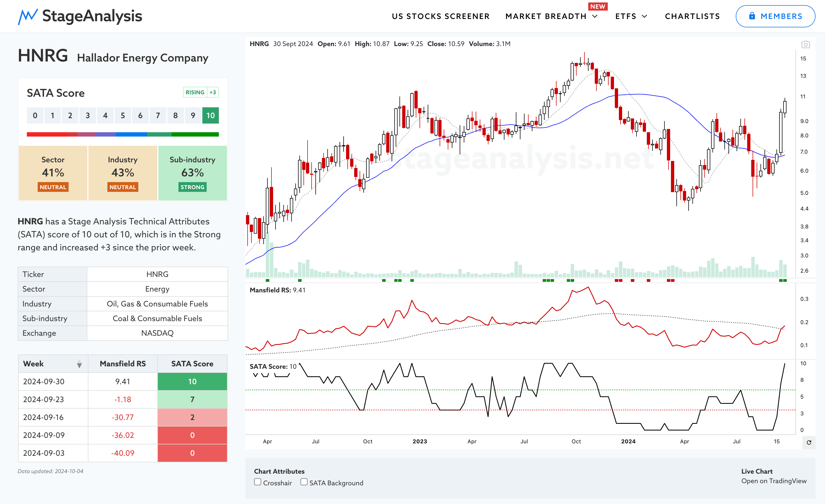The image size is (825, 504).
Task: Click the -1.18 Mansfield RS value
Action: pyautogui.click(x=123, y=399)
